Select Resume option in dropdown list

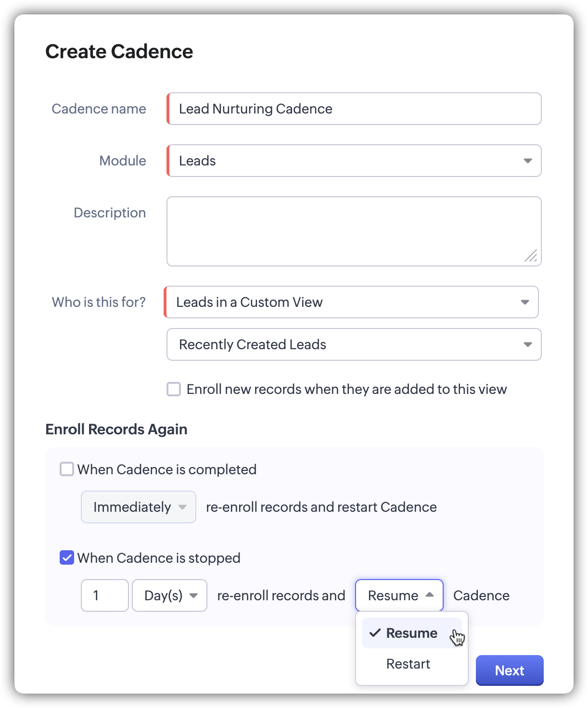pyautogui.click(x=412, y=633)
